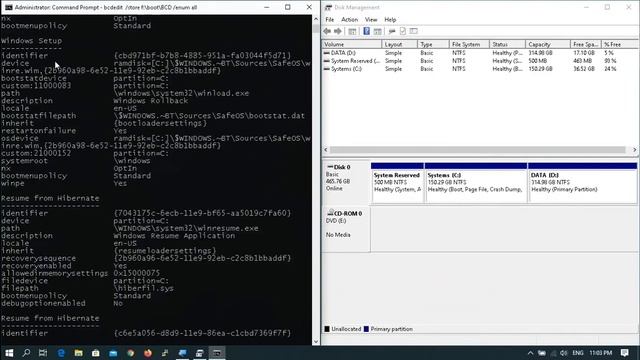Click the Disk Management title bar icon
640x360 pixels.
pyautogui.click(x=328, y=7)
